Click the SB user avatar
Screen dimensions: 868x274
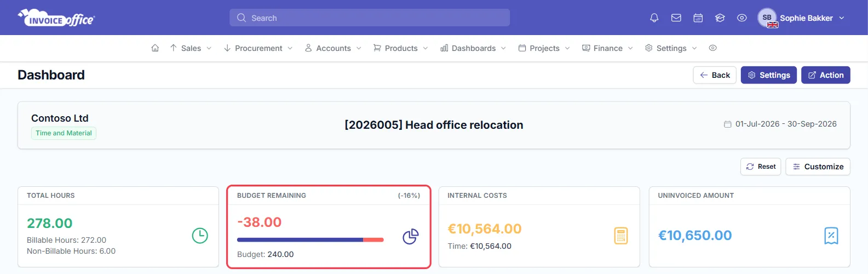(767, 18)
